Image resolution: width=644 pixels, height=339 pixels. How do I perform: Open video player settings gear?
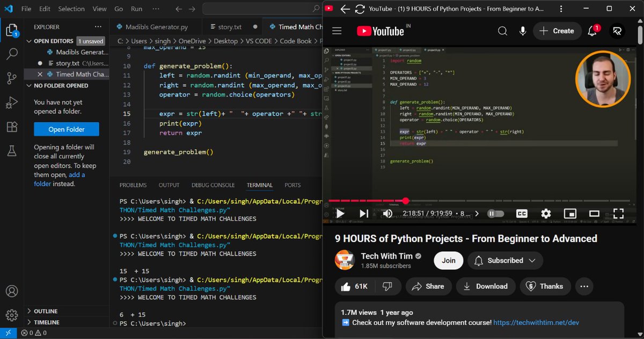coord(546,213)
